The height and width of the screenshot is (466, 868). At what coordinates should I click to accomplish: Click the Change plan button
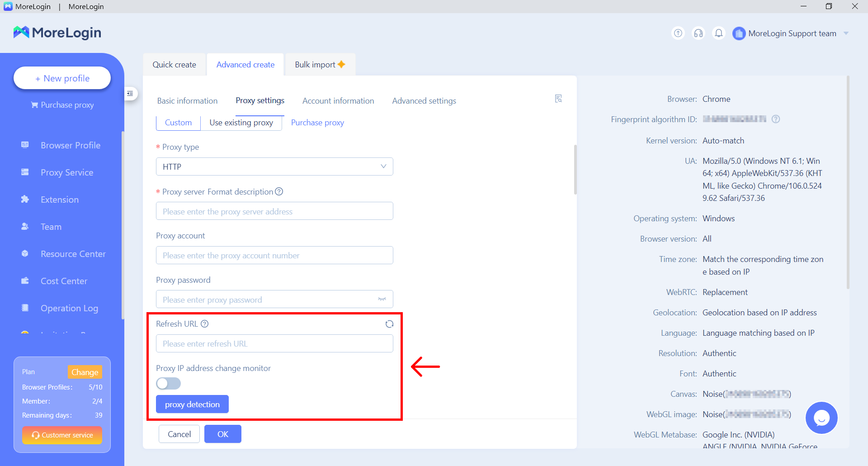[85, 372]
